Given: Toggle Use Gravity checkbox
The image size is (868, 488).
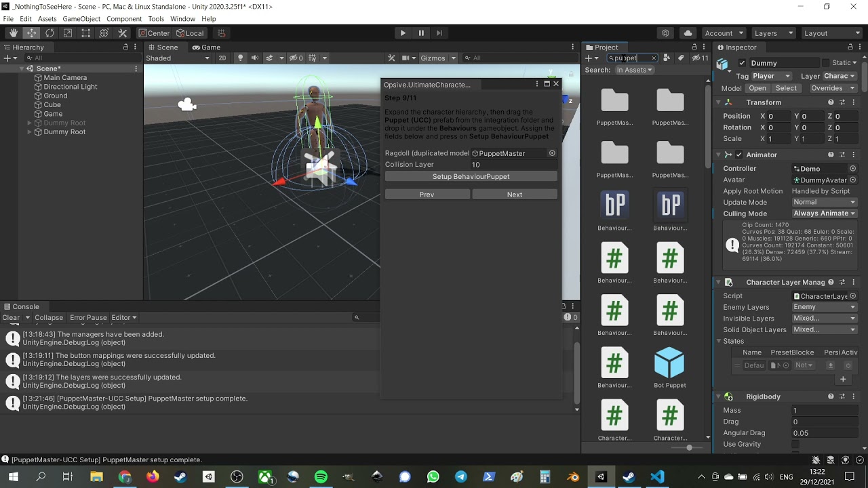Looking at the screenshot, I should [795, 445].
